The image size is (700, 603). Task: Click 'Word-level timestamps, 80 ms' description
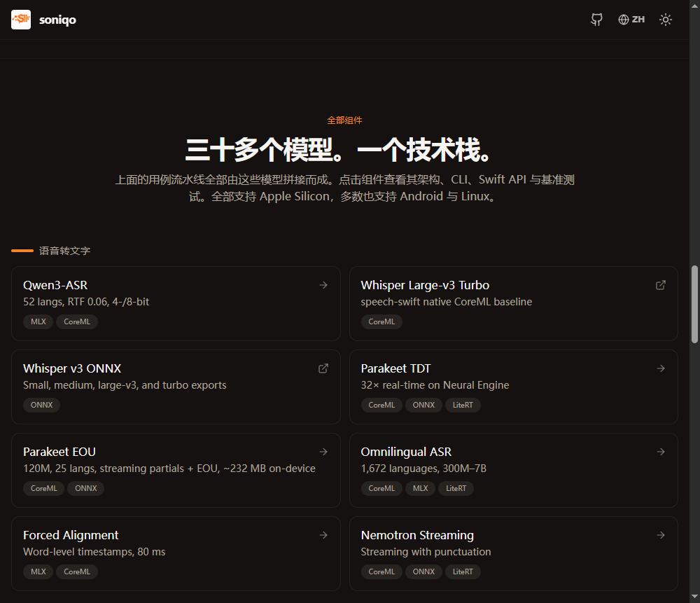pyautogui.click(x=94, y=552)
